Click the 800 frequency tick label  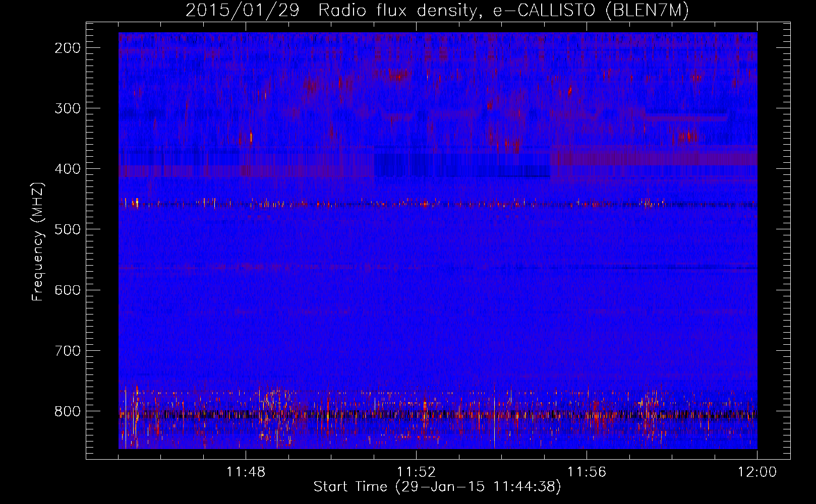[x=68, y=411]
